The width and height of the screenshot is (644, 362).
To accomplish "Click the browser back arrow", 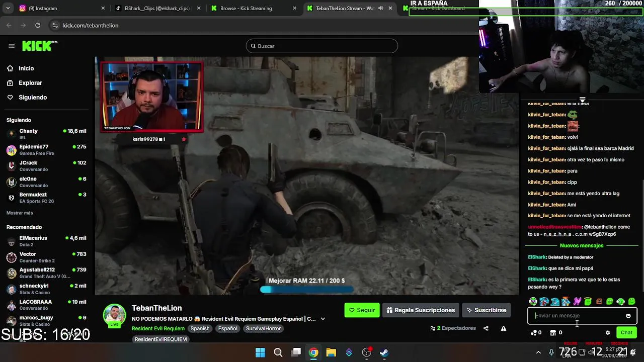I will (x=9, y=25).
